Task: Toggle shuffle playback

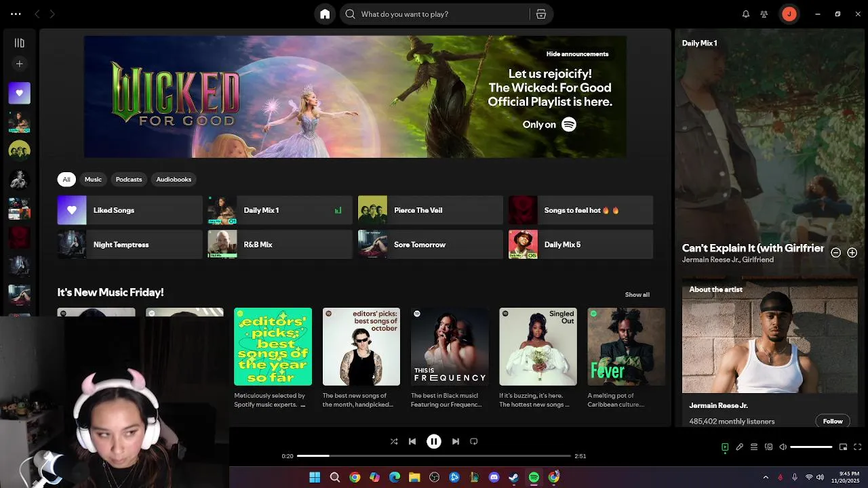Action: (x=394, y=441)
